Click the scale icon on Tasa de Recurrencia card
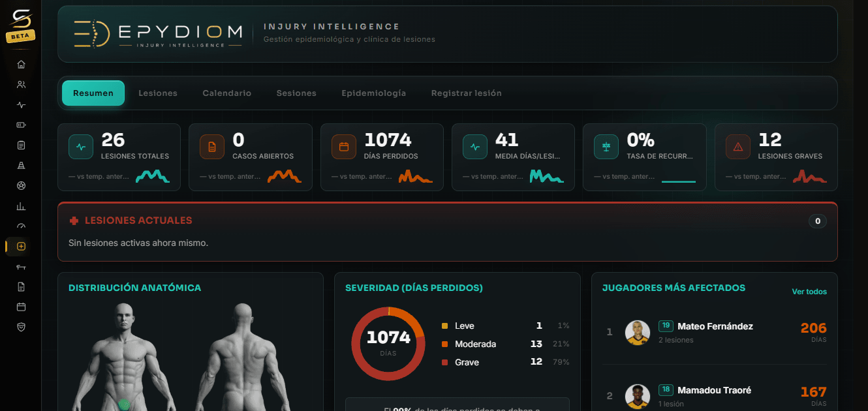Image resolution: width=868 pixels, height=411 pixels. pyautogui.click(x=606, y=147)
